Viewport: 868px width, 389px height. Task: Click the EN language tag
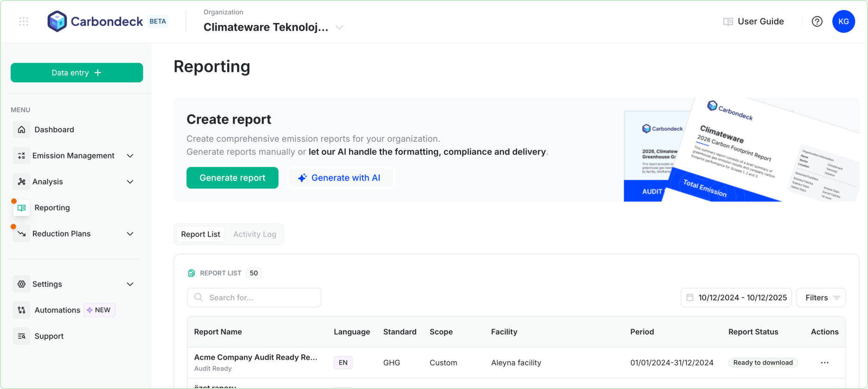[343, 363]
